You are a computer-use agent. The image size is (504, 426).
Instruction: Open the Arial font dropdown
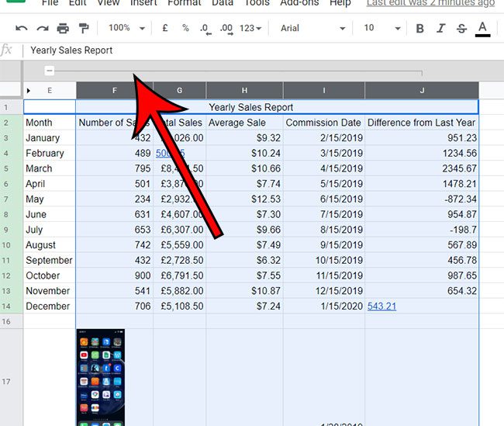click(x=312, y=29)
